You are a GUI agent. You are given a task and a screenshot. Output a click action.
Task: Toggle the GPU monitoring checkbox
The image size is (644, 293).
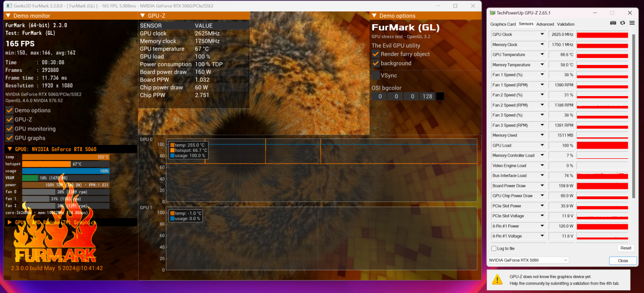(x=10, y=128)
